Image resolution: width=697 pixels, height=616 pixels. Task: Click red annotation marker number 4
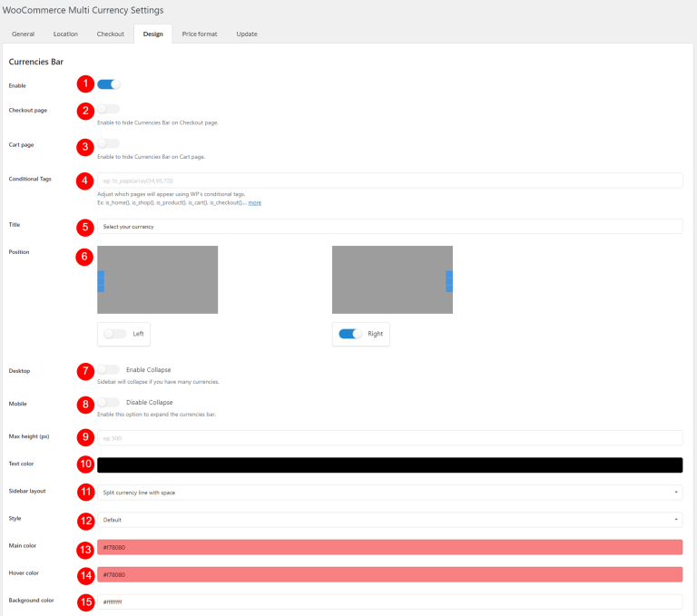click(x=85, y=180)
